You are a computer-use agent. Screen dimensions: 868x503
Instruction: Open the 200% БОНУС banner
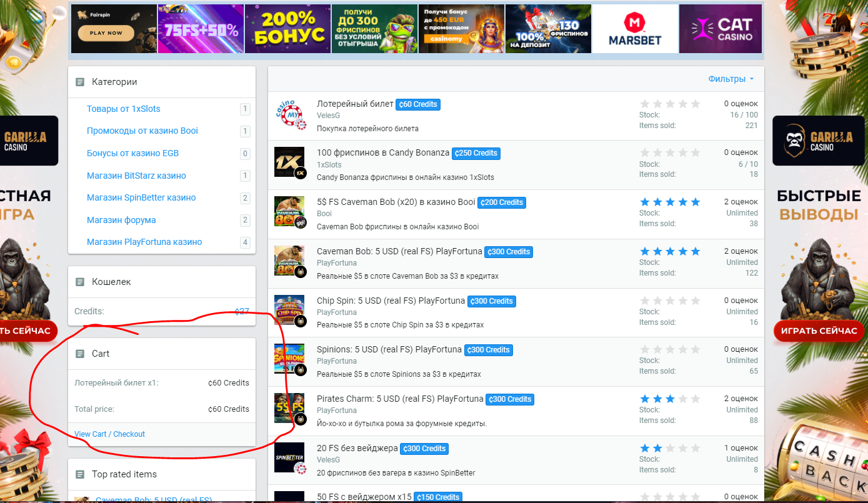(x=287, y=29)
